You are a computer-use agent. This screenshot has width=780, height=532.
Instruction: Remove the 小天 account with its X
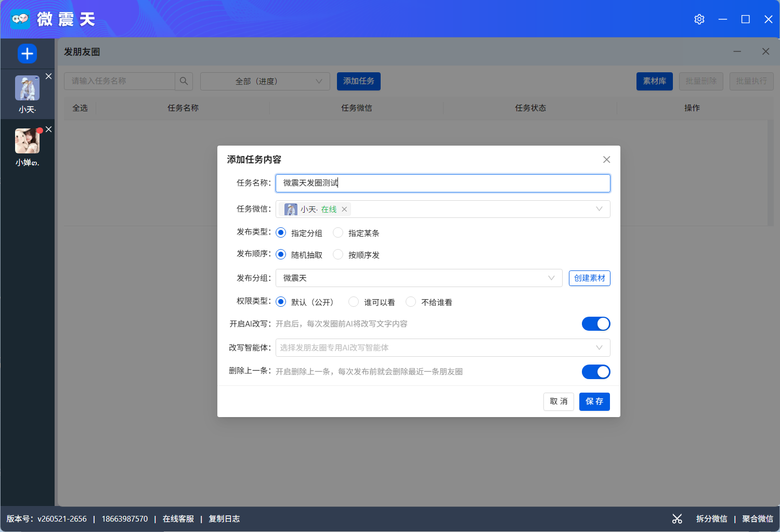click(x=48, y=76)
